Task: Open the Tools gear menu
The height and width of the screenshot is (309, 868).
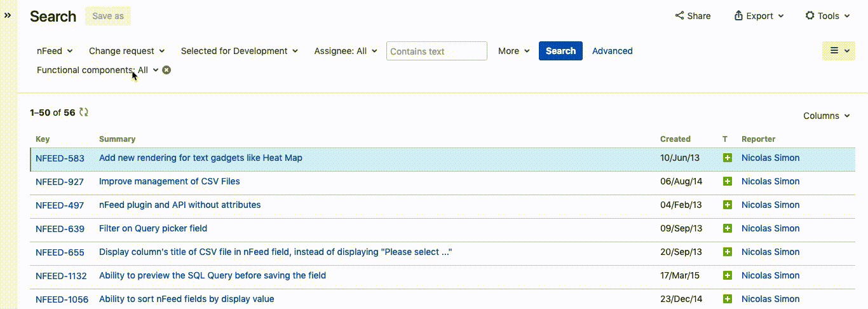Action: [x=831, y=16]
